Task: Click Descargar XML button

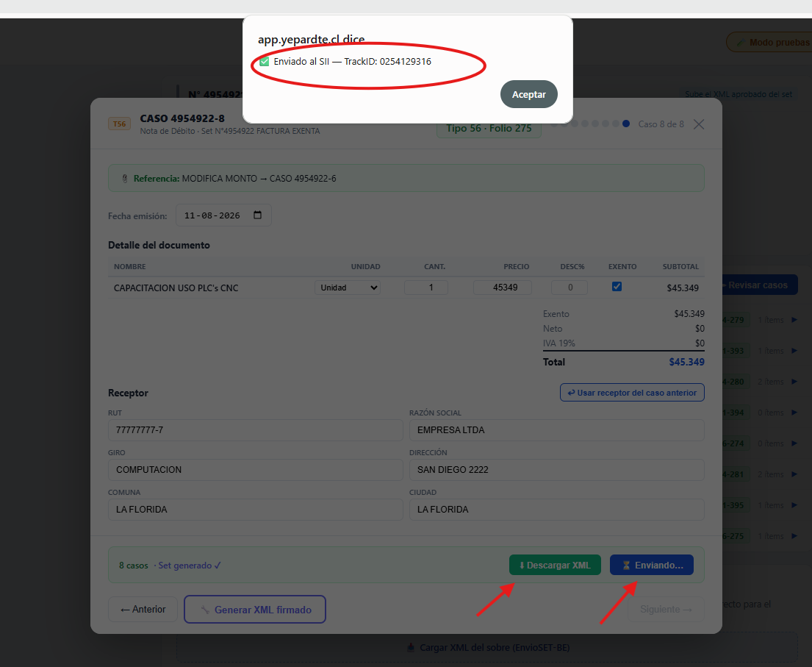Action: 555,565
